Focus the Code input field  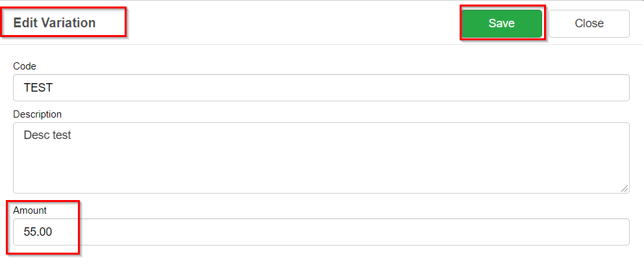coord(321,88)
